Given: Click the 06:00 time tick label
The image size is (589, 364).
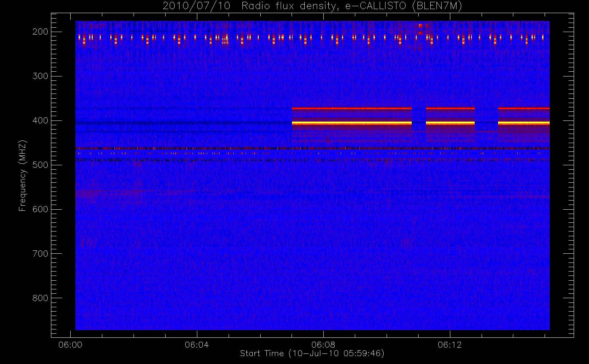Looking at the screenshot, I should (x=70, y=345).
